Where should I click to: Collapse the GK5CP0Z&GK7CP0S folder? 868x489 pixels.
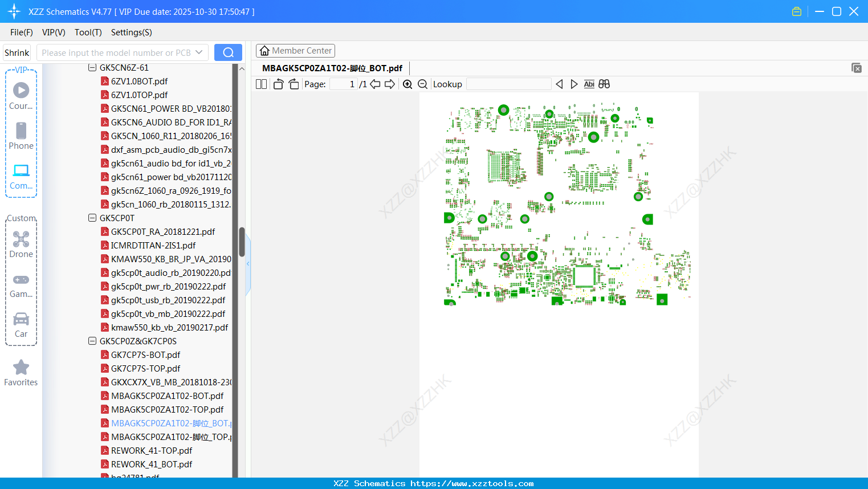coord(92,341)
